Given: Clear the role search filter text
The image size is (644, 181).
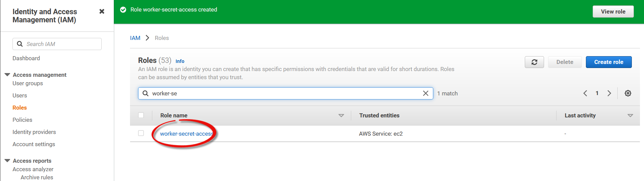Looking at the screenshot, I should click(x=426, y=93).
